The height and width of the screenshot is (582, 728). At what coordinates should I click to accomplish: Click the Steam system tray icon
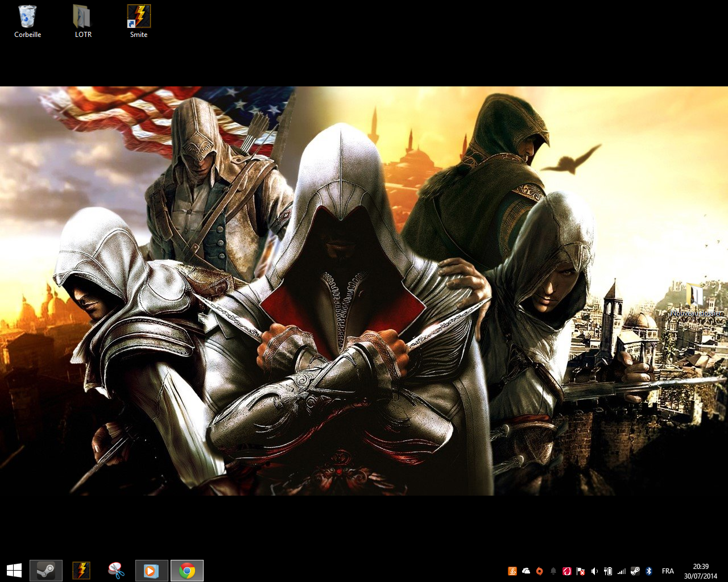click(x=635, y=571)
